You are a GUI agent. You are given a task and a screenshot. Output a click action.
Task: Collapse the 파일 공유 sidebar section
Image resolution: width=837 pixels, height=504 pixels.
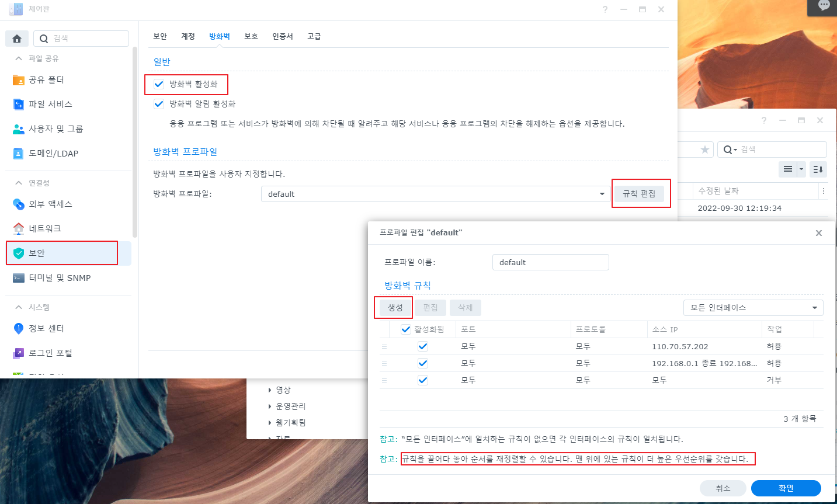click(19, 58)
